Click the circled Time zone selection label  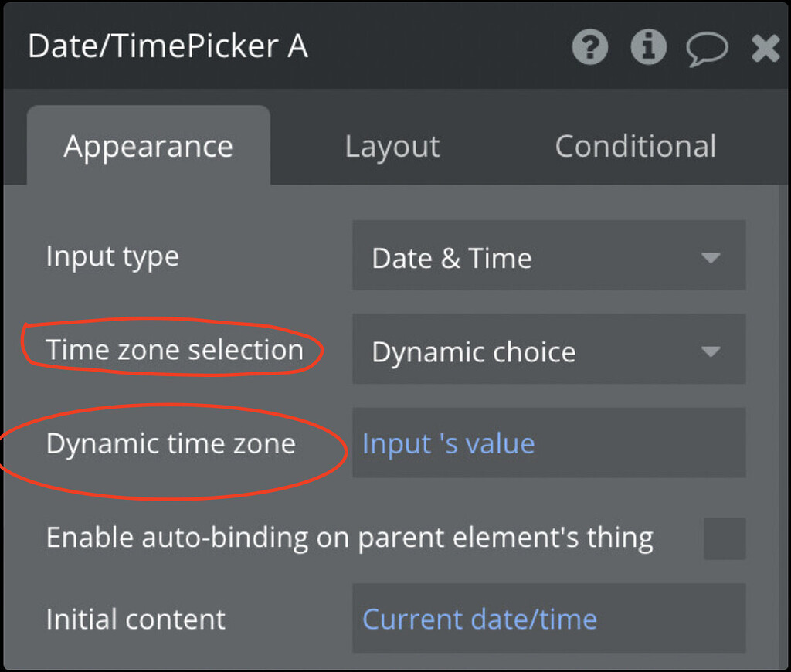click(173, 349)
